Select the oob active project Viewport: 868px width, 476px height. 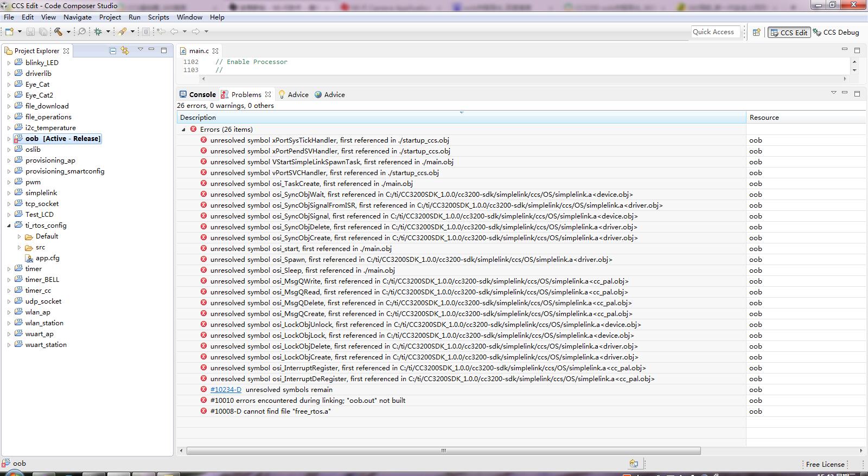tap(57, 138)
